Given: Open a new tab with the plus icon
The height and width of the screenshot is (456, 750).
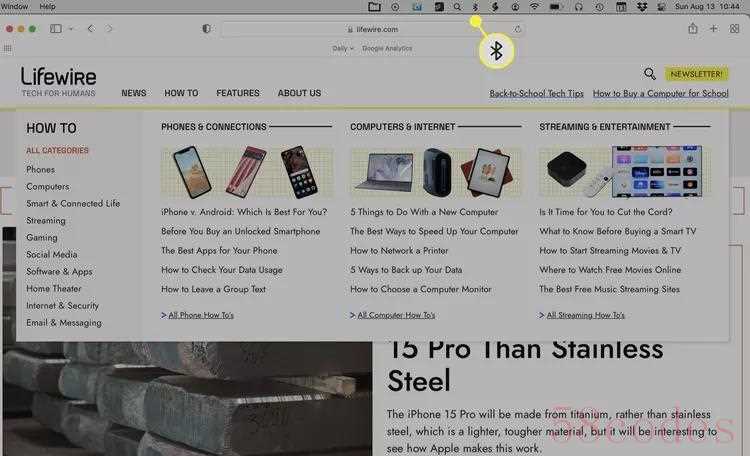Looking at the screenshot, I should click(x=714, y=29).
